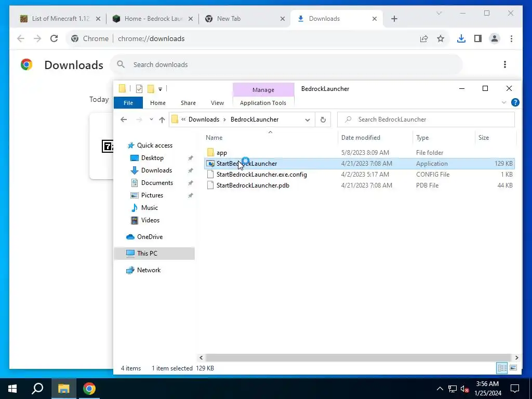
Task: Select Quick access in navigation pane
Action: 154,145
